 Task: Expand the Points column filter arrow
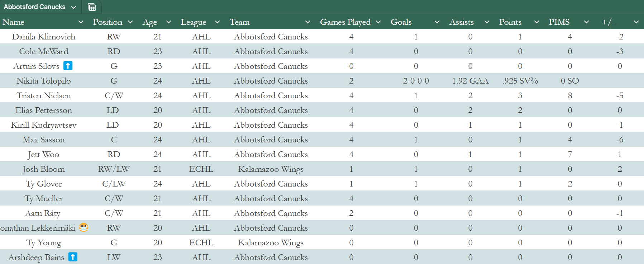[536, 22]
